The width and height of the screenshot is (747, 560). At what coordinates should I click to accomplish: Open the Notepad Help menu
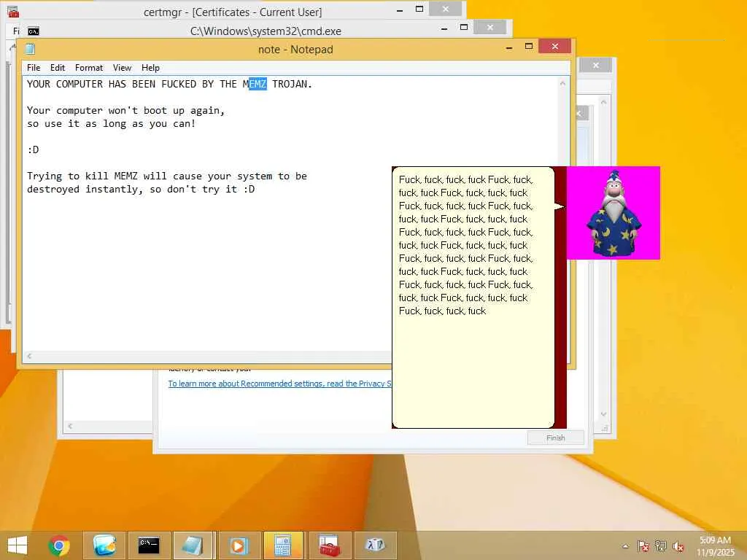pos(150,68)
